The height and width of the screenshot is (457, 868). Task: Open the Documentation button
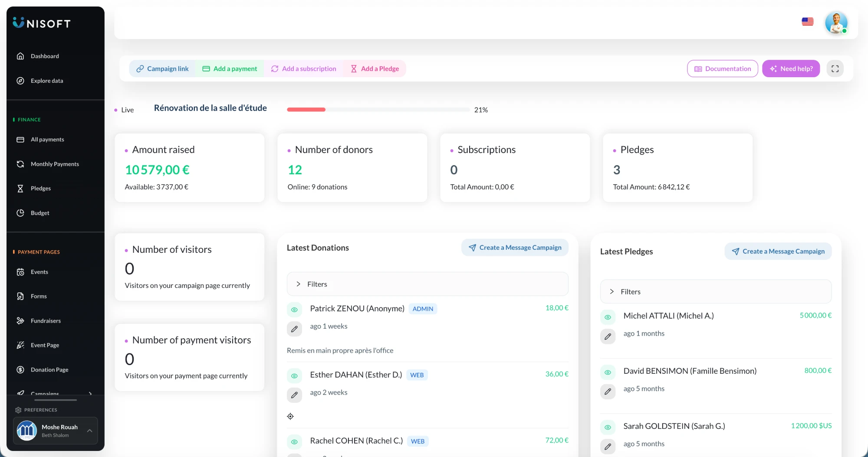(723, 69)
